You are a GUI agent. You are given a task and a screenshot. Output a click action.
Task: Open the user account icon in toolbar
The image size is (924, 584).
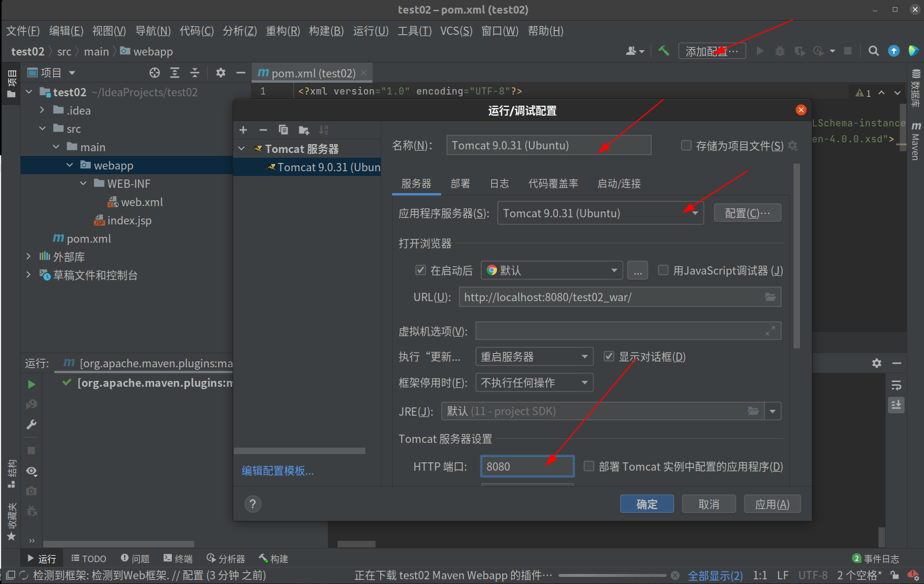tap(635, 51)
